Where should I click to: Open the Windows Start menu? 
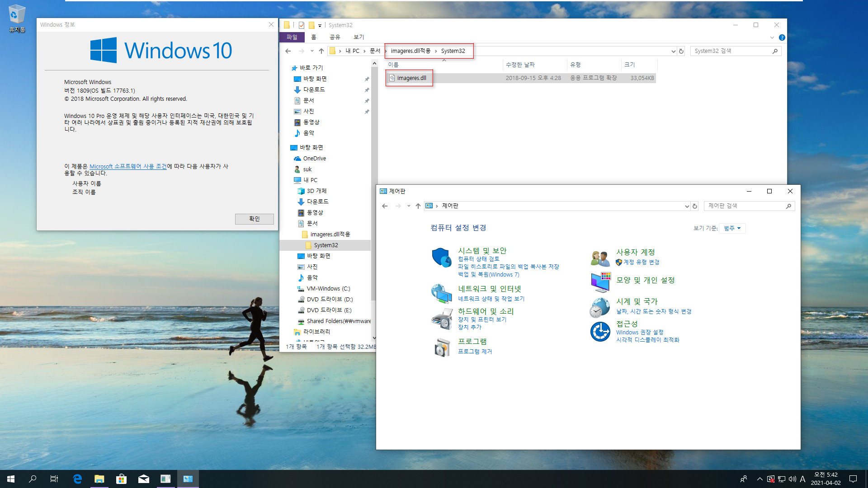click(x=11, y=479)
